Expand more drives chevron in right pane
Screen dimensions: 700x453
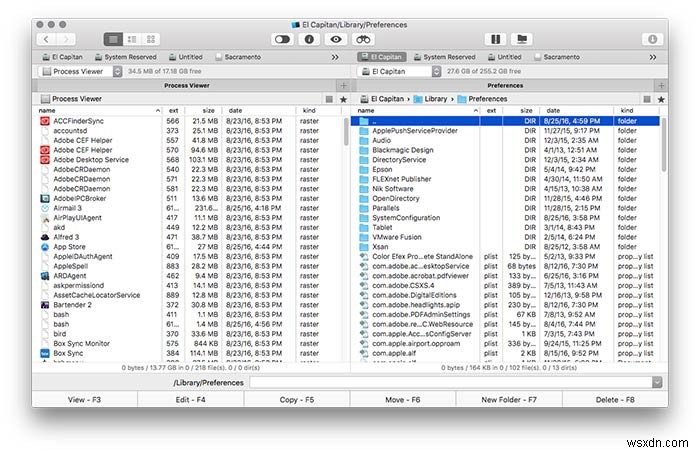(653, 57)
